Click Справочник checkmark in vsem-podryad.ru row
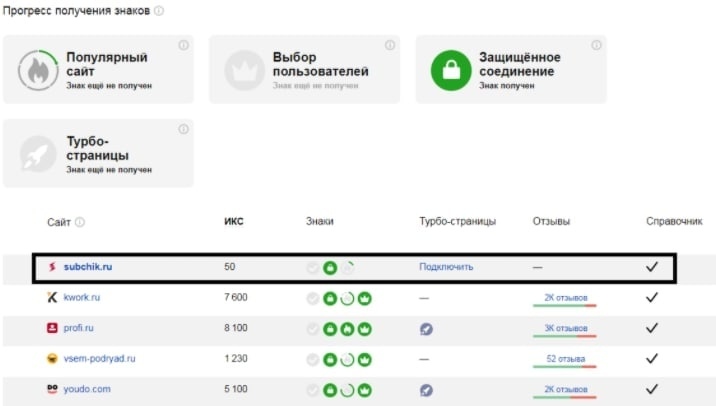 pos(652,359)
